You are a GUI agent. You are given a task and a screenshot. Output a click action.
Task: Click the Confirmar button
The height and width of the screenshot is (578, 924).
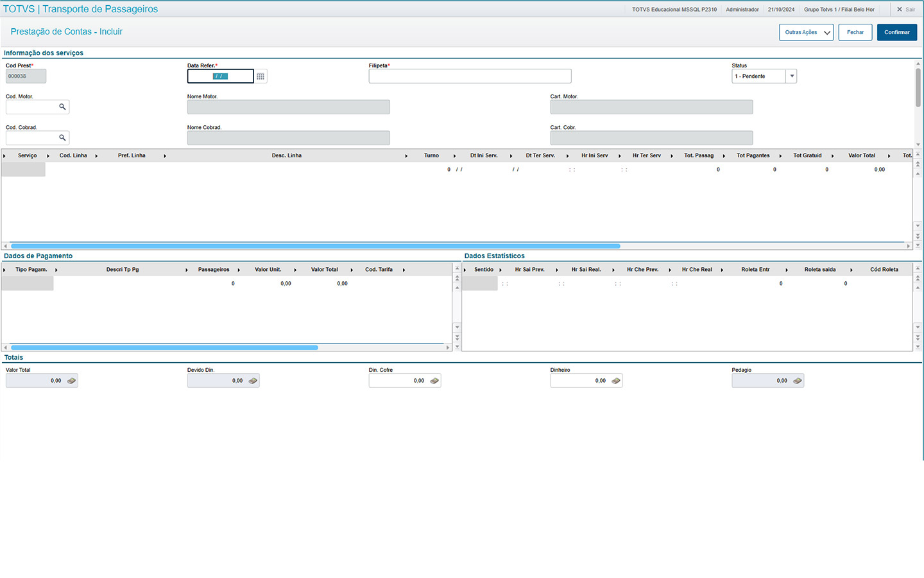tap(896, 32)
